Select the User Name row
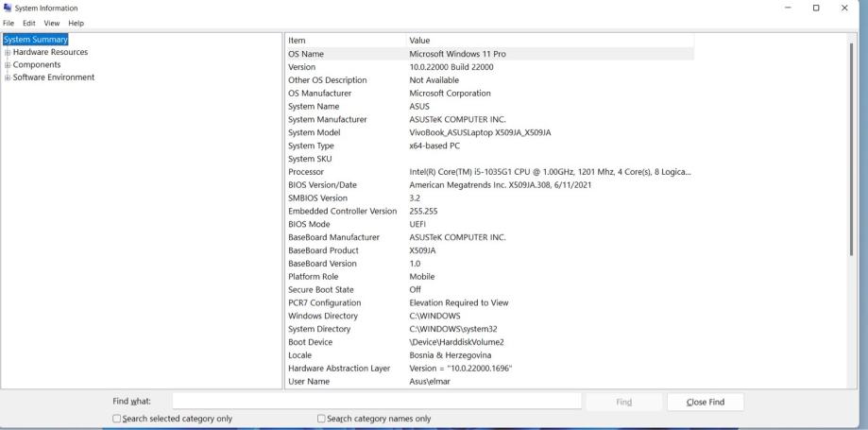Screen dimensions: 868x430 click(489, 382)
